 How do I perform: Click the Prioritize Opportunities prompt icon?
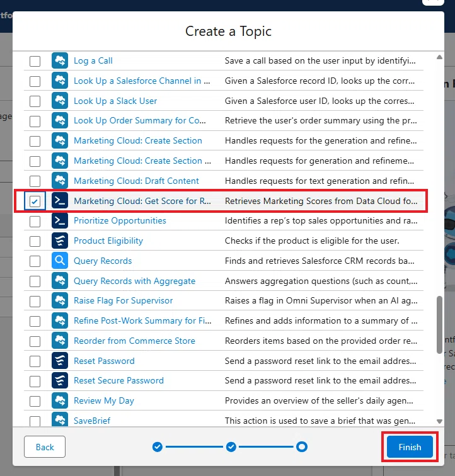point(60,221)
